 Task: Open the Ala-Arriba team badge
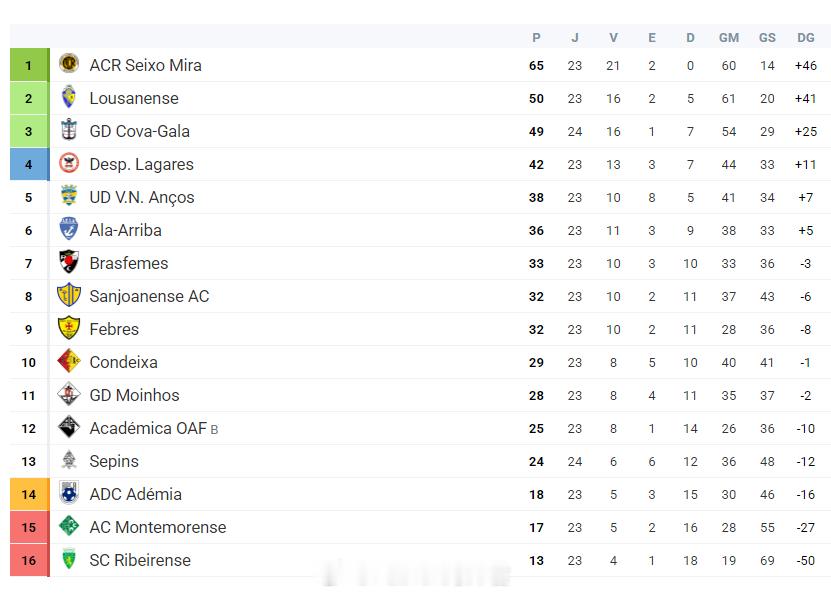(69, 229)
